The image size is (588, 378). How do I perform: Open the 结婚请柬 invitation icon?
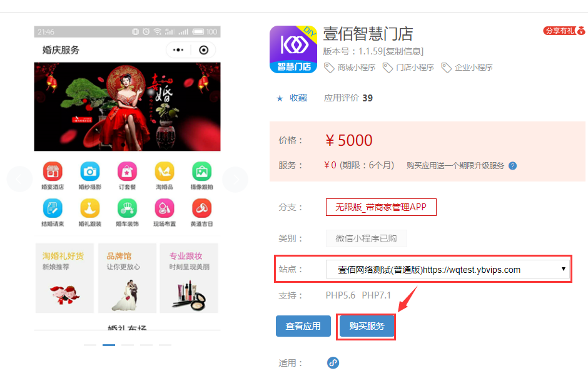pos(53,208)
